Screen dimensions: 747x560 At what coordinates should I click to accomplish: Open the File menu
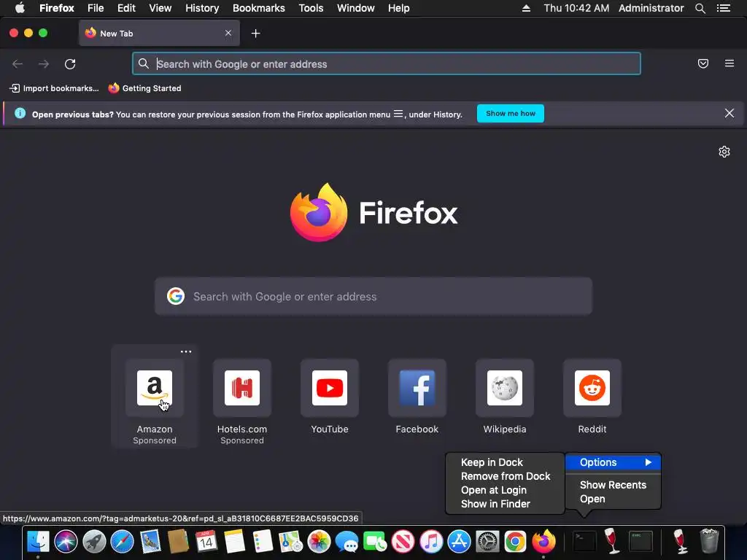point(96,8)
